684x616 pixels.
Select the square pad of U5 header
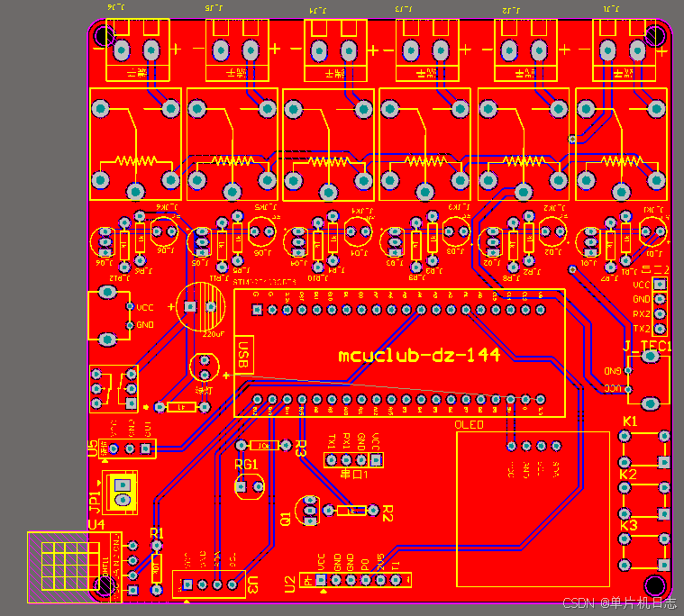pyautogui.click(x=146, y=448)
